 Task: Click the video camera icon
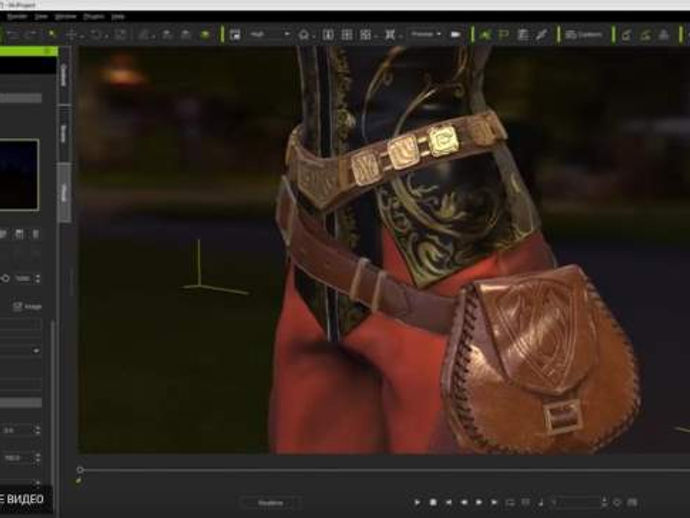pos(455,34)
